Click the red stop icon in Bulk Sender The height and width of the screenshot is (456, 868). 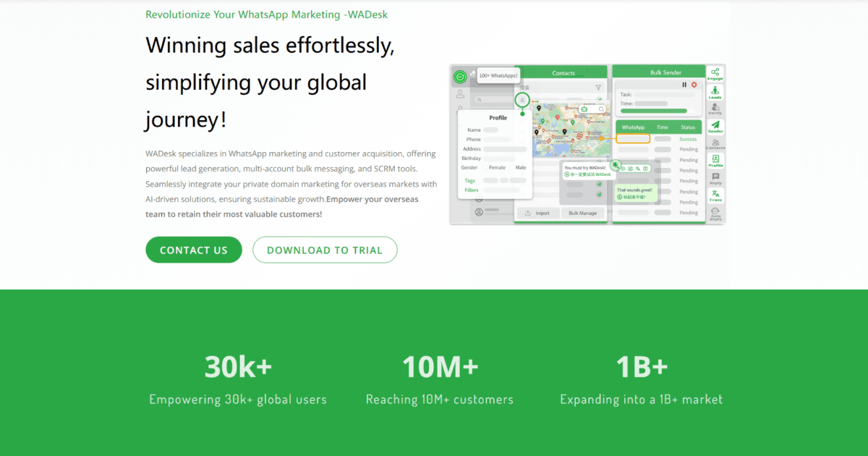[694, 85]
